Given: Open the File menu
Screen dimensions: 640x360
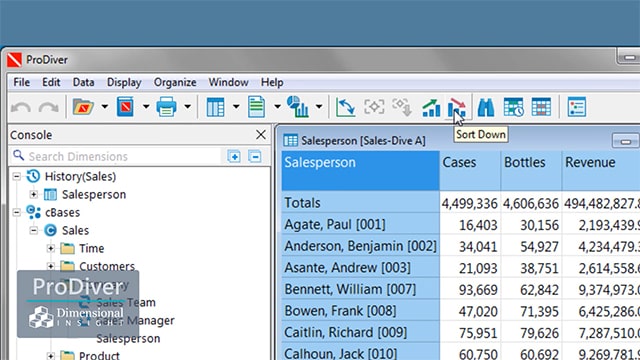Looking at the screenshot, I should click(x=22, y=82).
